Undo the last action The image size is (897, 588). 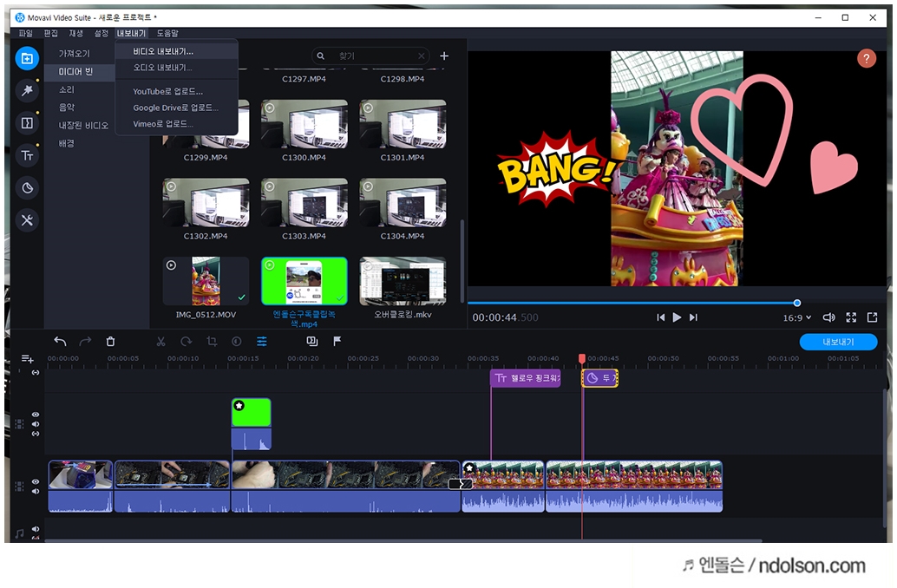[60, 342]
